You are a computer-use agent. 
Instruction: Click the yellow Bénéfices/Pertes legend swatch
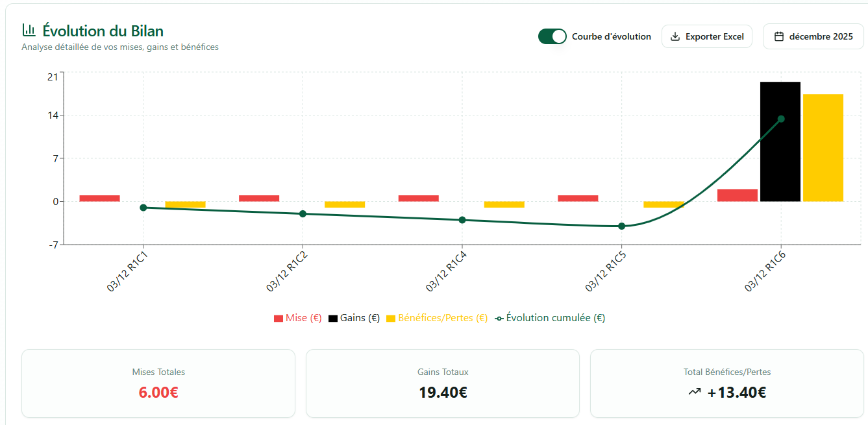coord(391,319)
